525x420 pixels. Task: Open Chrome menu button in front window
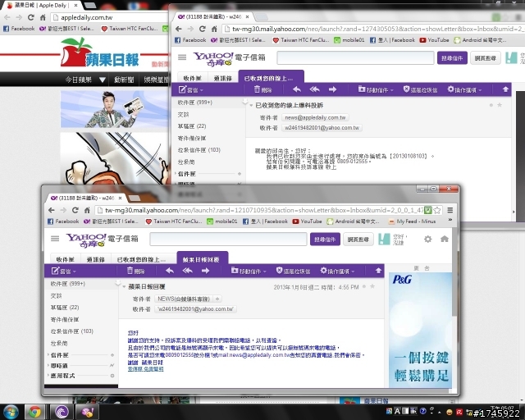pyautogui.click(x=450, y=210)
